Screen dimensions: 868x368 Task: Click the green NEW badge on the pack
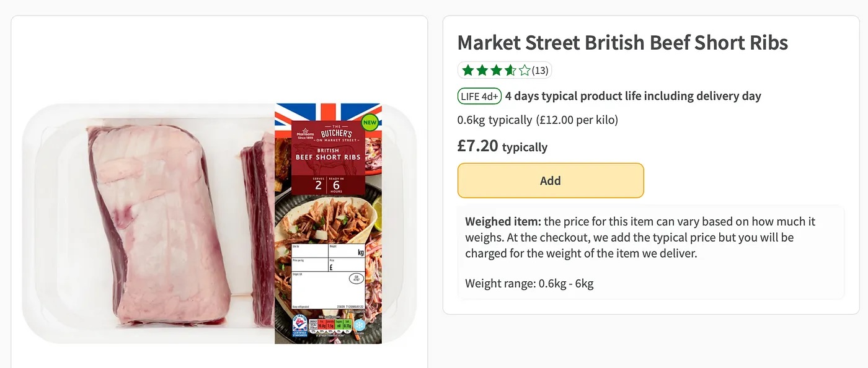coord(370,122)
